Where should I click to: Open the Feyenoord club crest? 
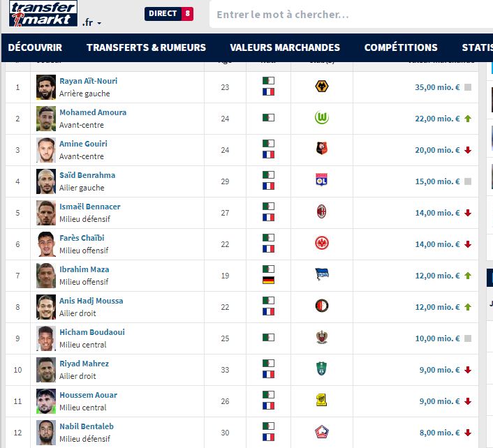[321, 306]
